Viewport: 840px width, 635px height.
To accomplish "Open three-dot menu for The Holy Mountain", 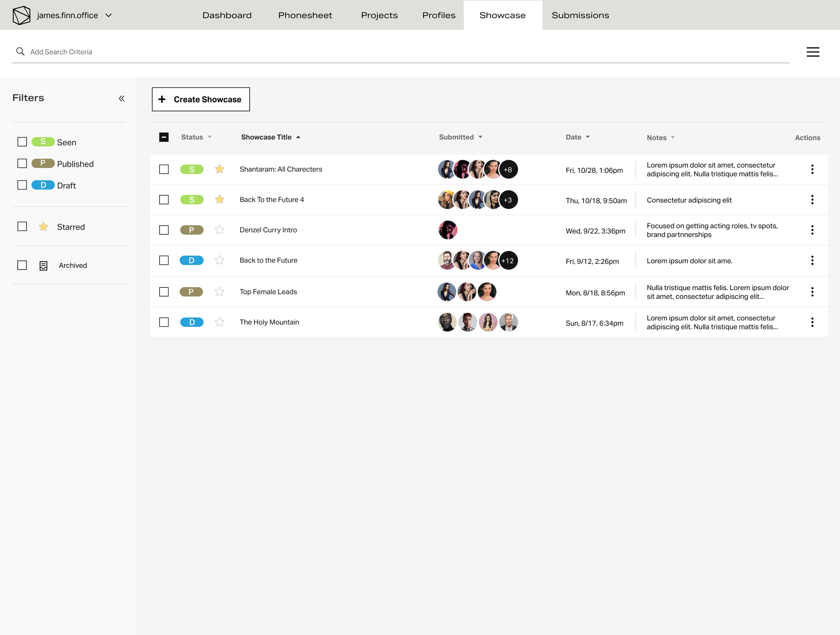I will coord(812,322).
